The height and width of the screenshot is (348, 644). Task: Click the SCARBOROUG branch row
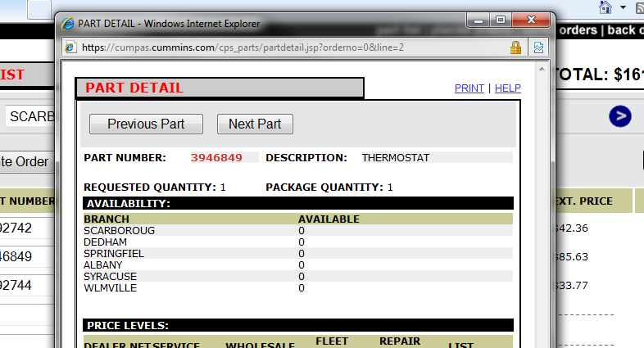point(297,231)
